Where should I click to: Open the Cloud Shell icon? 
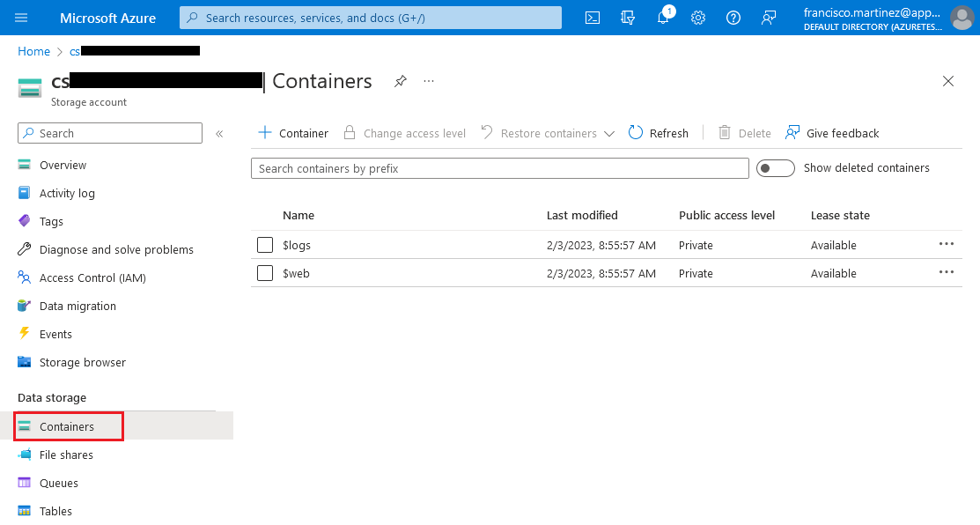click(593, 18)
